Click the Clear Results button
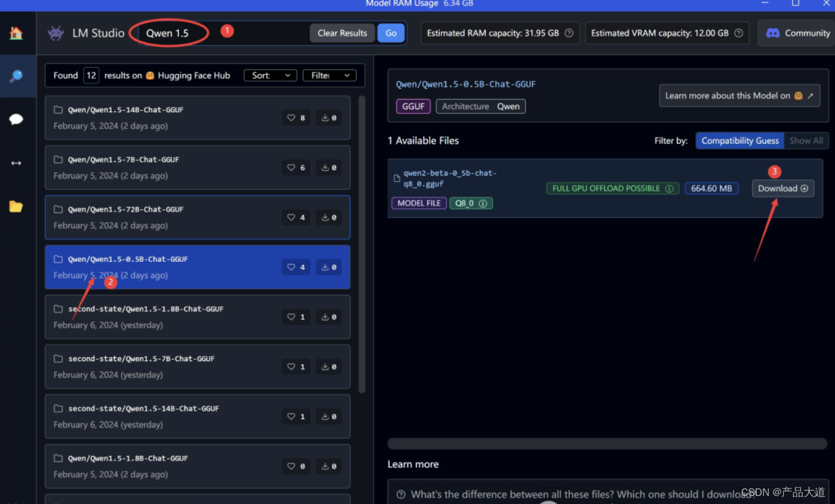 click(342, 33)
